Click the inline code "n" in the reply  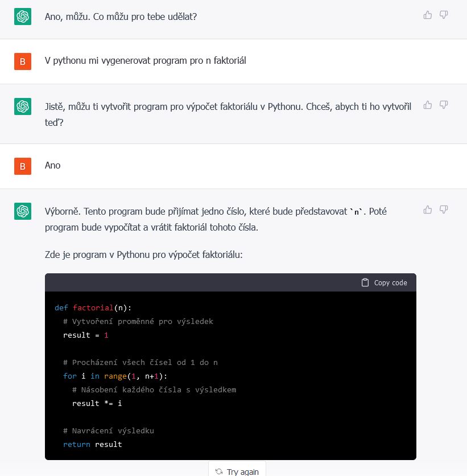[x=355, y=211]
